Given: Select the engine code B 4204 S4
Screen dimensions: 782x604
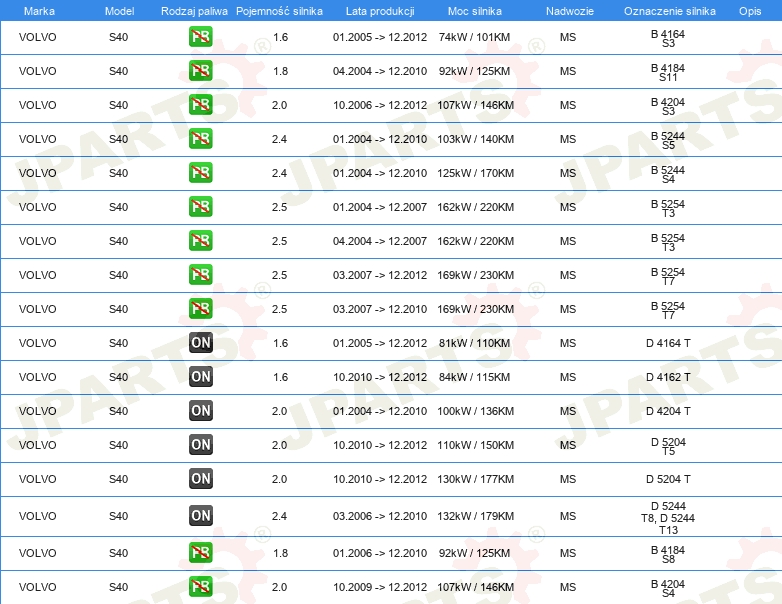Looking at the screenshot, I should tap(668, 588).
